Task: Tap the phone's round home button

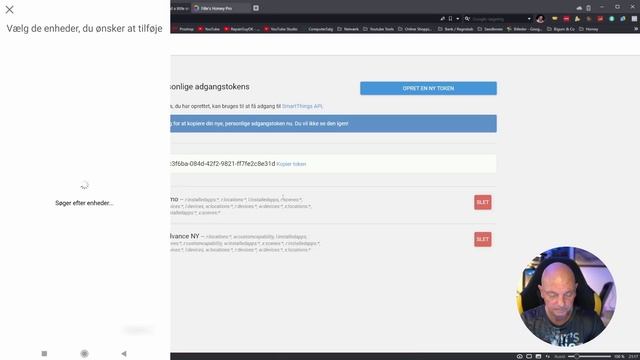Action: pyautogui.click(x=84, y=353)
